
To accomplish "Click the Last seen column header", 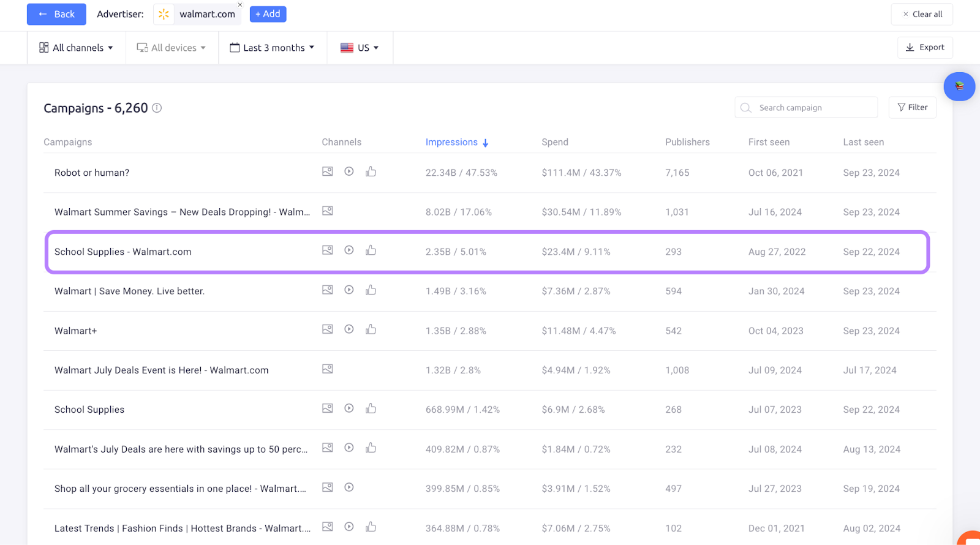I will (x=863, y=142).
